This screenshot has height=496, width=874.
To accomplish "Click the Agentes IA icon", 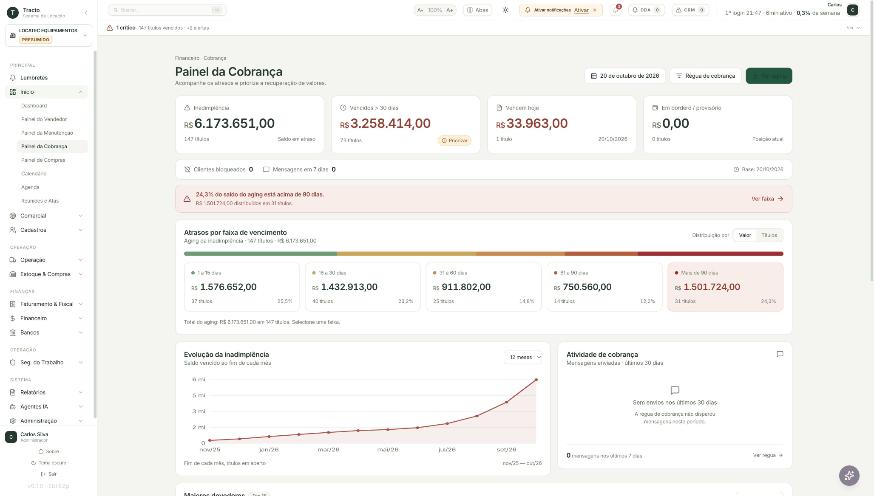I will coord(13,407).
